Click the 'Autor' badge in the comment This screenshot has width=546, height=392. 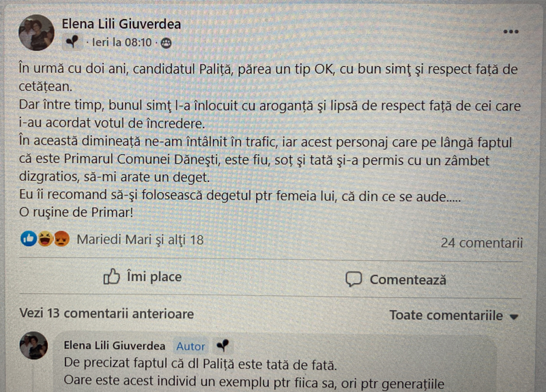(x=190, y=346)
